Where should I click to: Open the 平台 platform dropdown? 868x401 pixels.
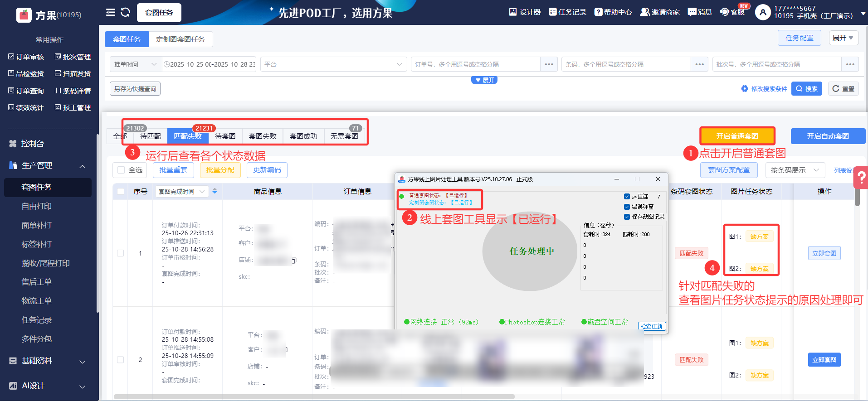[x=333, y=64]
